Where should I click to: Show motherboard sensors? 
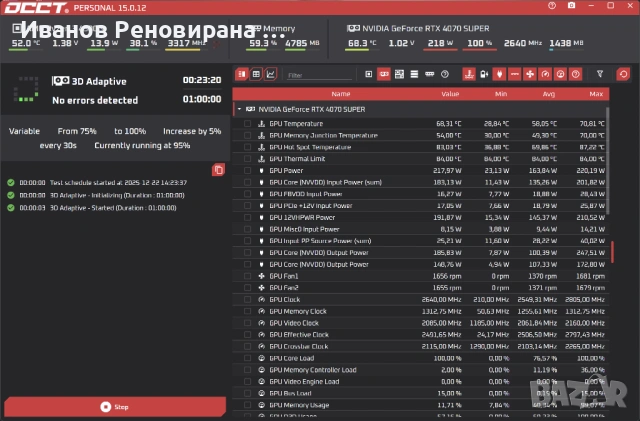[399, 74]
